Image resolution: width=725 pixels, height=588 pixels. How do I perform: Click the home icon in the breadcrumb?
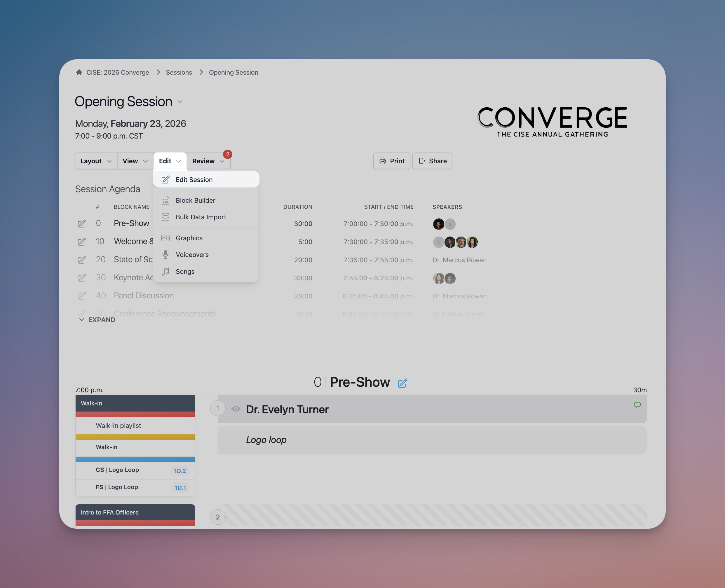(79, 72)
